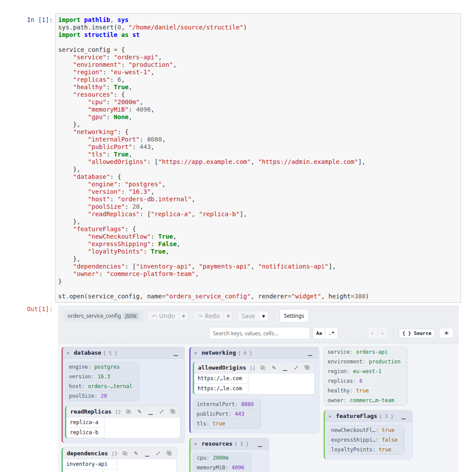Click the pop-out icon on allowedOrigins
Image resolution: width=476 pixels, height=472 pixels.
click(307, 367)
